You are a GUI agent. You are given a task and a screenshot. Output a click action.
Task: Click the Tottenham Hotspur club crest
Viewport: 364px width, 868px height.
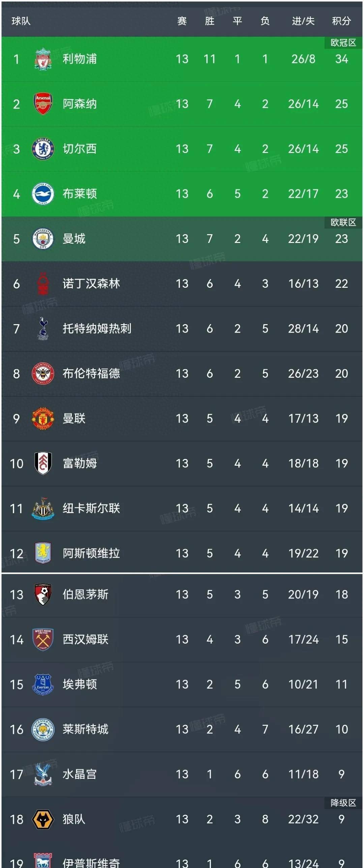click(x=43, y=329)
